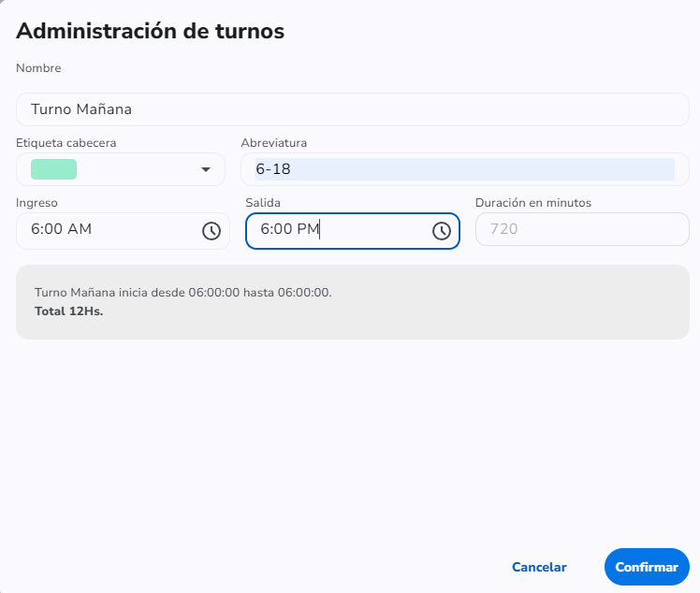Select the green color swatch in Etiqueta cabecera
The width and height of the screenshot is (700, 593).
pyautogui.click(x=53, y=169)
